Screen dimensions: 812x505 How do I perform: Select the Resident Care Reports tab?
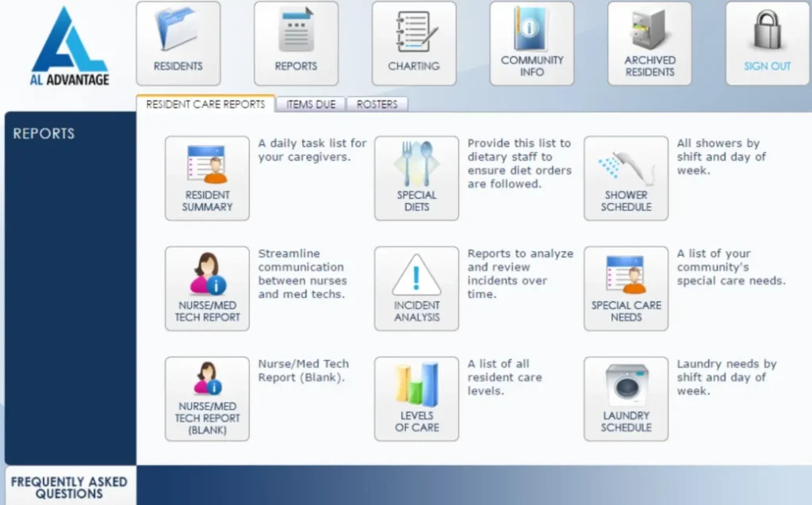(205, 104)
